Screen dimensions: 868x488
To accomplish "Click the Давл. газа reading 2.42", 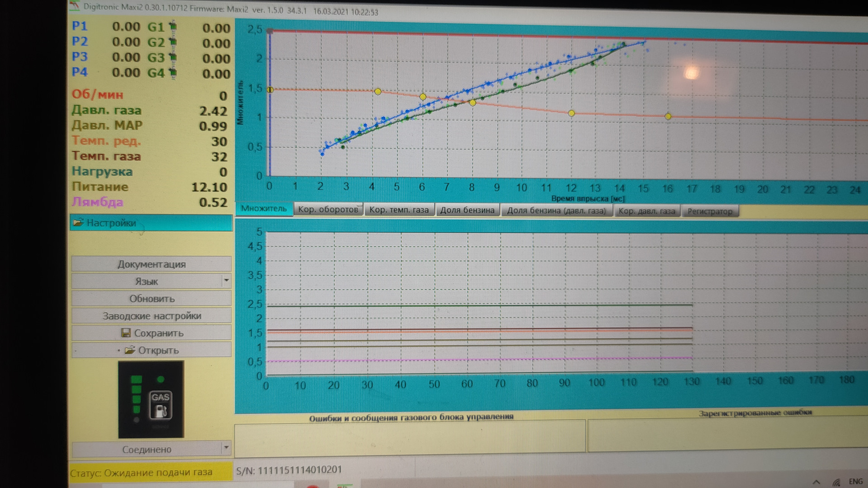I will click(x=213, y=111).
